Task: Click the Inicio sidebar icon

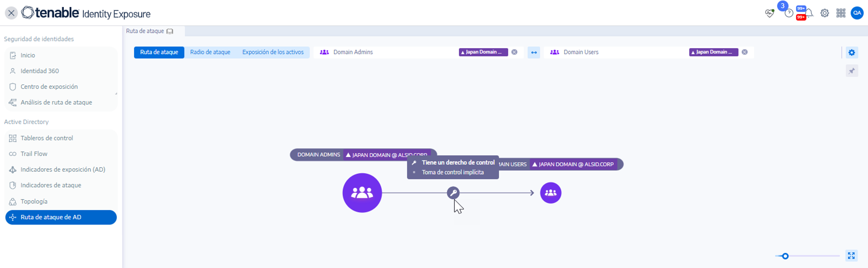Action: (13, 55)
